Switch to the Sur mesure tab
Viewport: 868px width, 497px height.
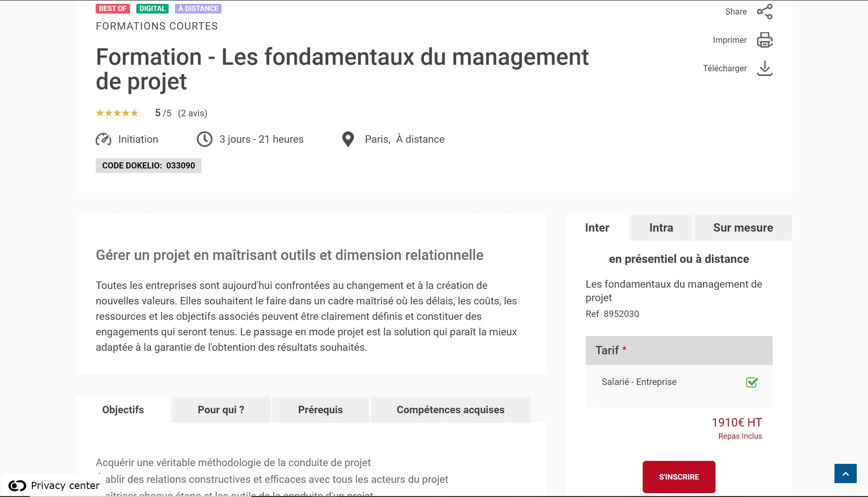743,228
